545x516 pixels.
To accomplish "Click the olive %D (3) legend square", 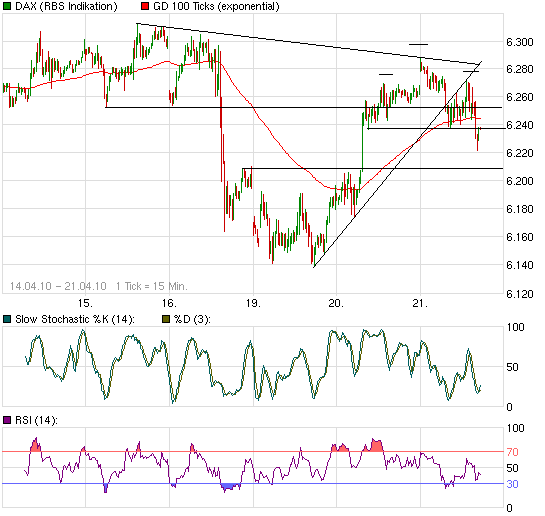I will [x=166, y=319].
